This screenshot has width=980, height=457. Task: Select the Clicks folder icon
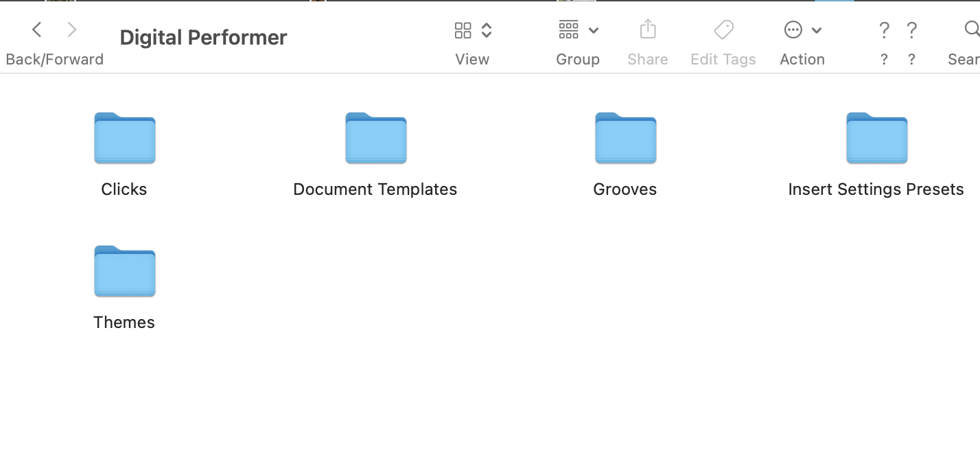[125, 138]
